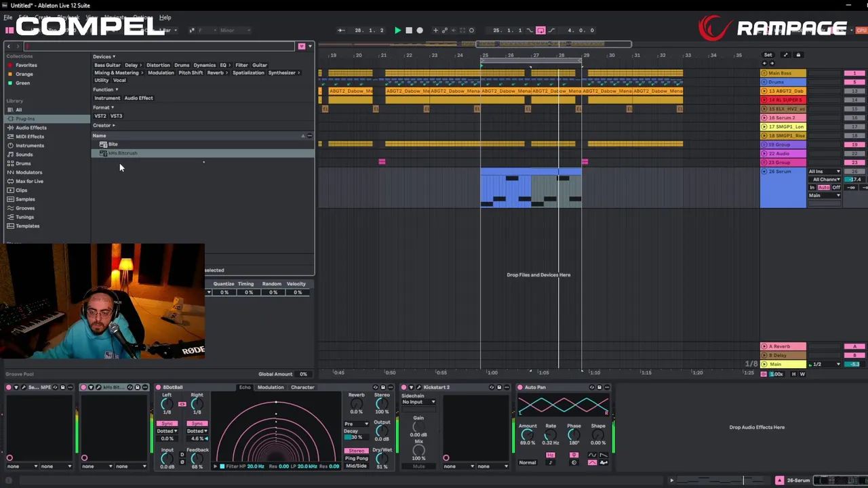Select the Orange collection
Image resolution: width=868 pixels, height=488 pixels.
click(24, 74)
